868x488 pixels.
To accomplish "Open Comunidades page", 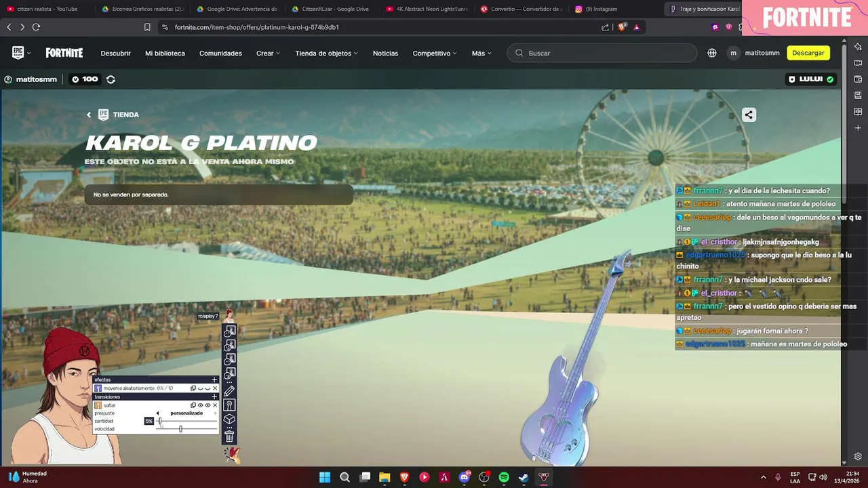I will 220,53.
